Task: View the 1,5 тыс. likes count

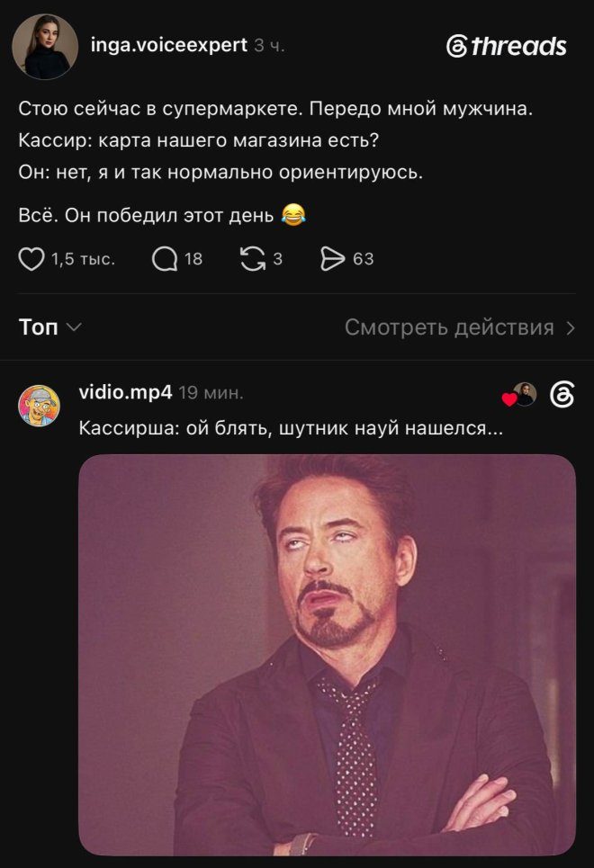Action: (x=83, y=259)
